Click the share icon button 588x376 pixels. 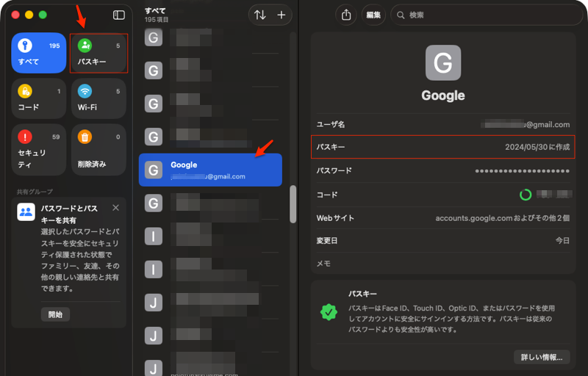[x=345, y=15]
